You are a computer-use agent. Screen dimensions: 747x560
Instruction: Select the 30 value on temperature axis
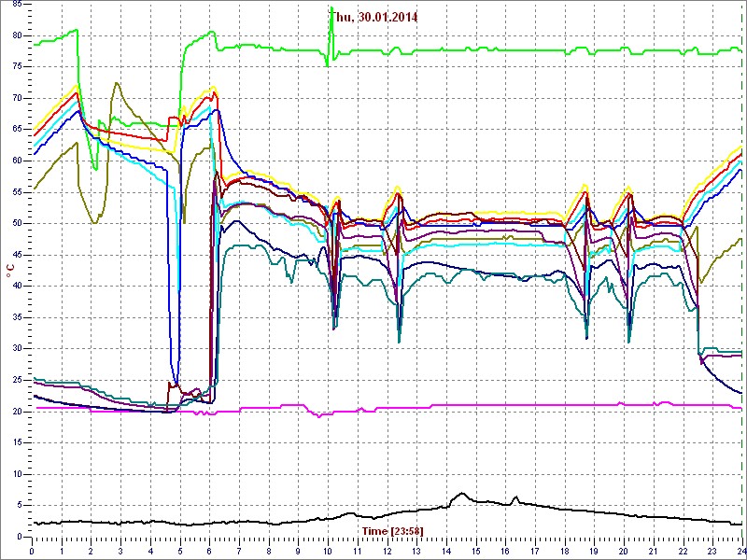pyautogui.click(x=16, y=348)
